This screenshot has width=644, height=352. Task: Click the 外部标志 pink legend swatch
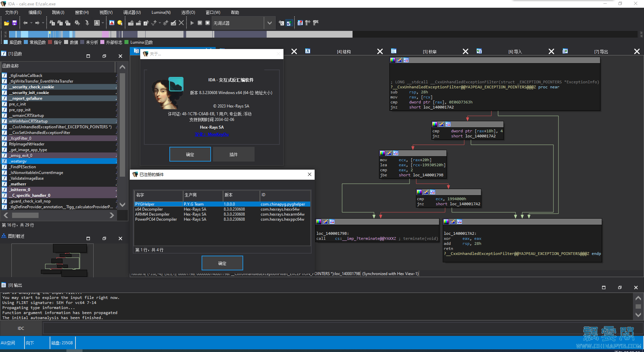102,42
